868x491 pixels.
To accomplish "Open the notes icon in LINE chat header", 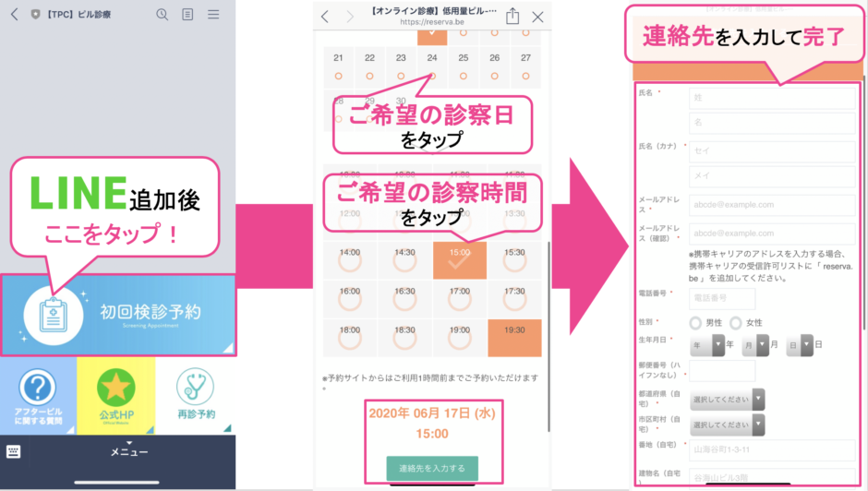I will click(188, 14).
